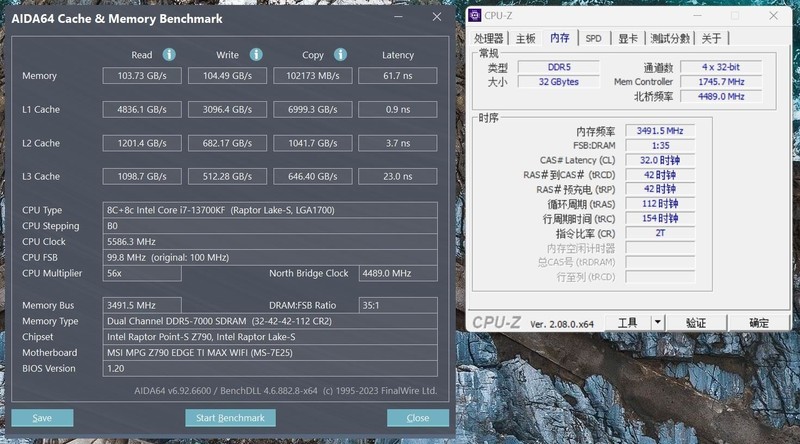The height and width of the screenshot is (444, 800).
Task: Switch to the 处理器 tab in CPU-Z
Action: click(488, 38)
